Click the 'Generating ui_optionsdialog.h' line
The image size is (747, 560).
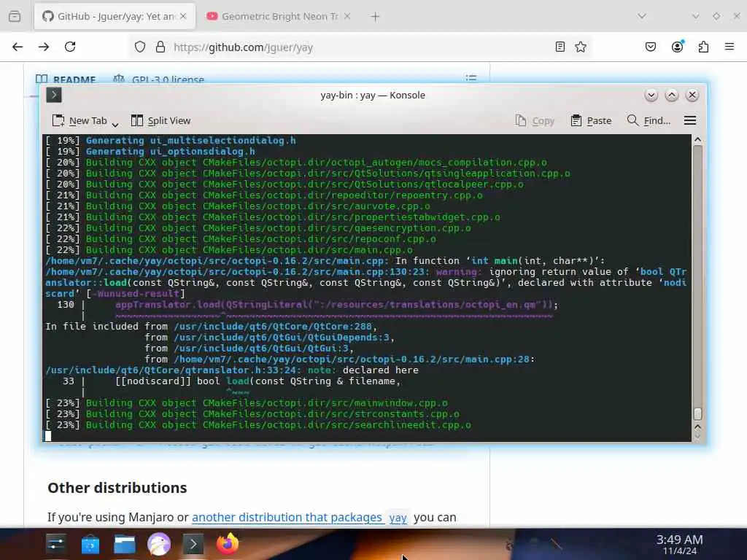pyautogui.click(x=150, y=152)
